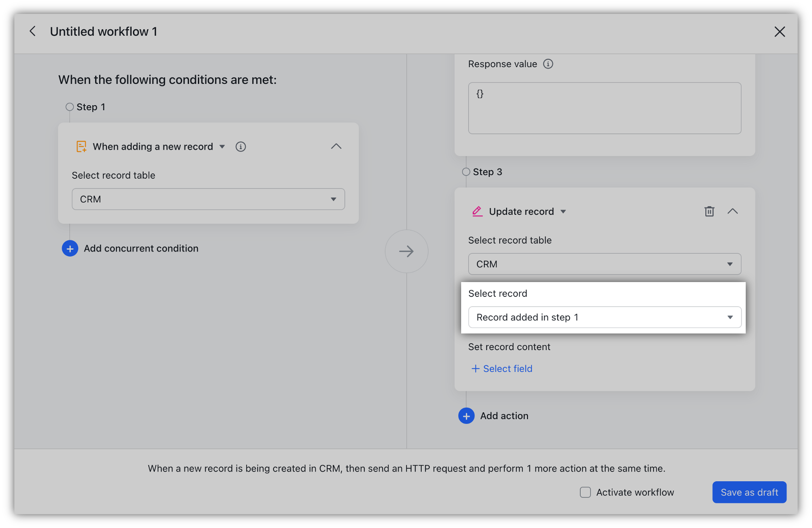Click the Select field link

[501, 369]
